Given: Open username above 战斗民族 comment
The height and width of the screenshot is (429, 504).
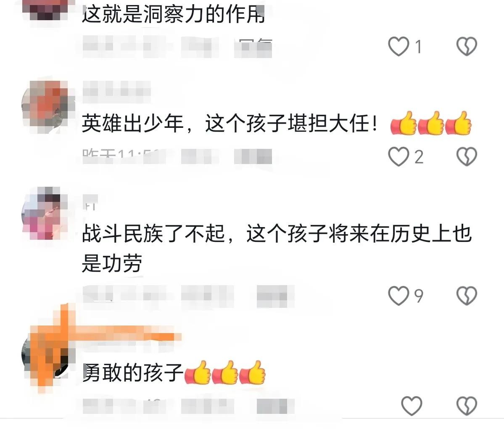Looking at the screenshot, I should coord(90,203).
